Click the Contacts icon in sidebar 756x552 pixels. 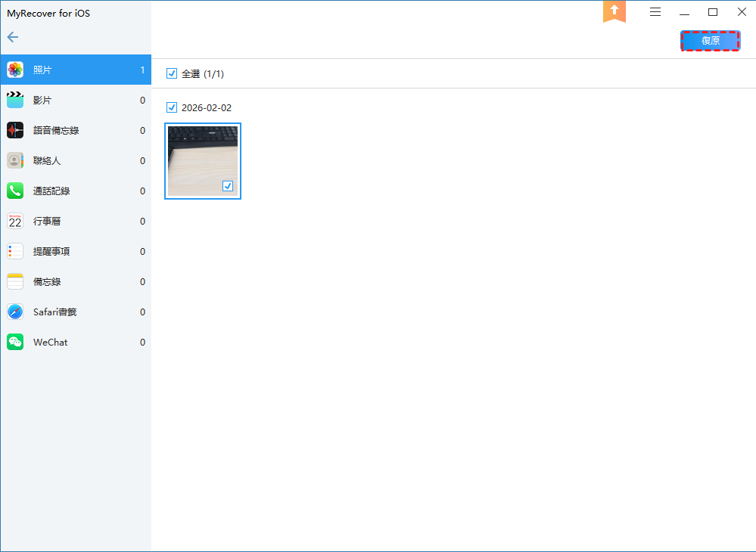pyautogui.click(x=15, y=161)
